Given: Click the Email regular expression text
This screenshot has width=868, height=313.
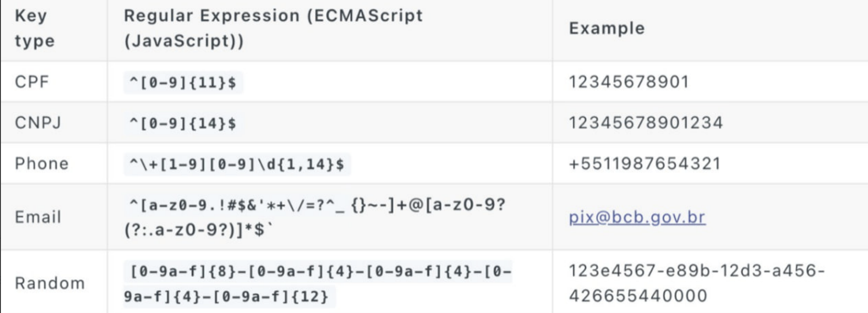Looking at the screenshot, I should [315, 217].
